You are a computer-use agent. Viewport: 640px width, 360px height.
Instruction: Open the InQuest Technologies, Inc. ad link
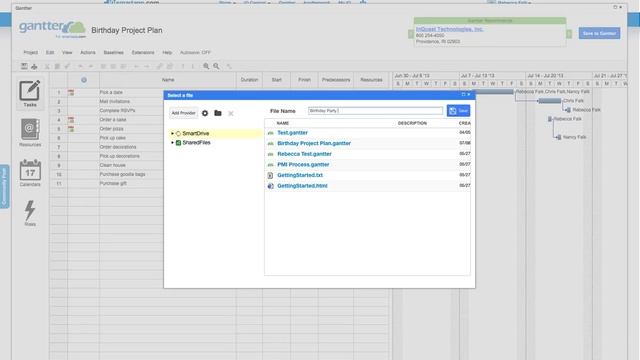click(x=449, y=29)
